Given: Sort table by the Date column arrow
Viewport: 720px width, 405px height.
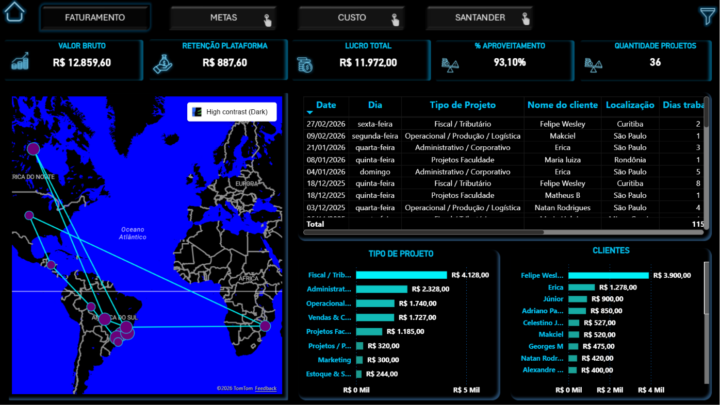Looking at the screenshot, I should click(x=310, y=112).
